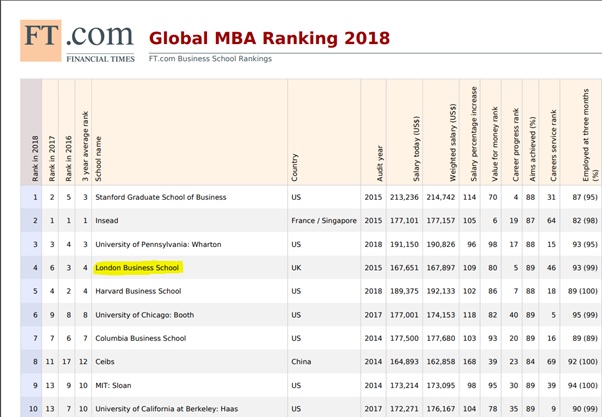Click the UK country cell

tap(296, 268)
